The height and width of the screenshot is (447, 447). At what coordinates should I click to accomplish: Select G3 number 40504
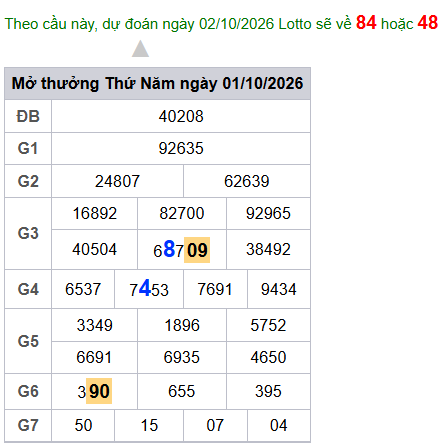click(x=95, y=249)
